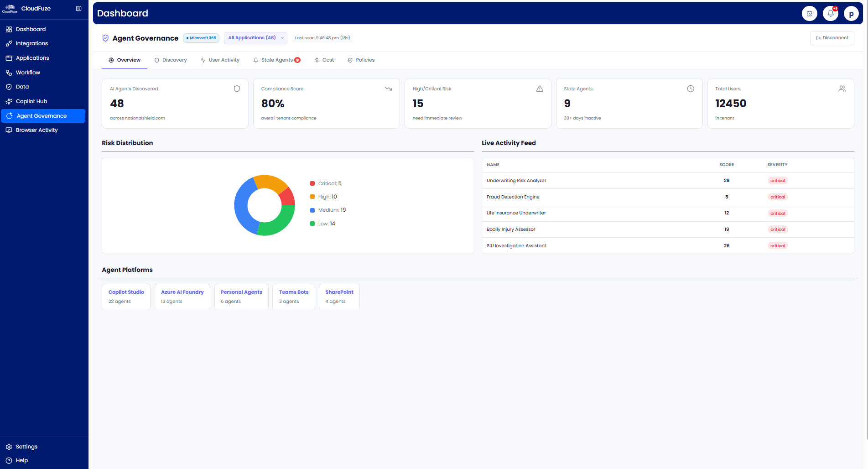
Task: Click the SCORE column header
Action: pos(727,165)
